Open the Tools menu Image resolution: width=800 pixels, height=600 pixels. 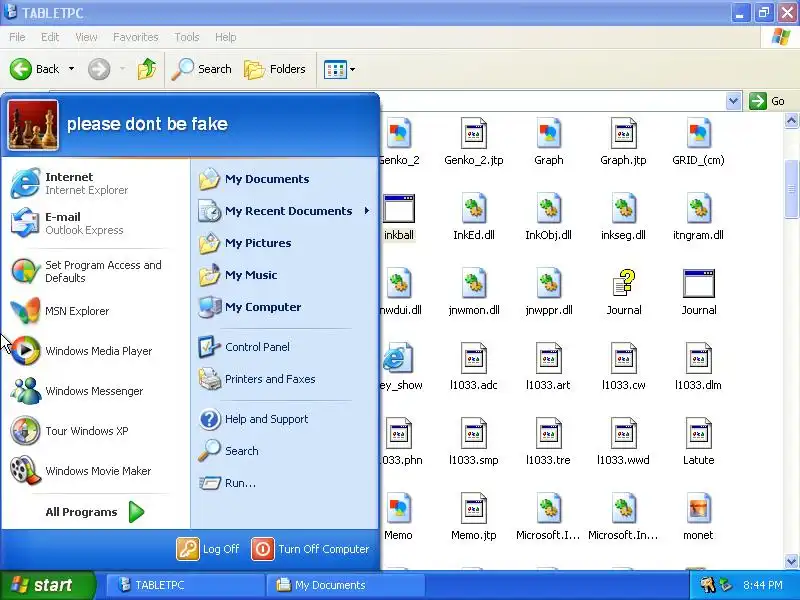pos(187,37)
